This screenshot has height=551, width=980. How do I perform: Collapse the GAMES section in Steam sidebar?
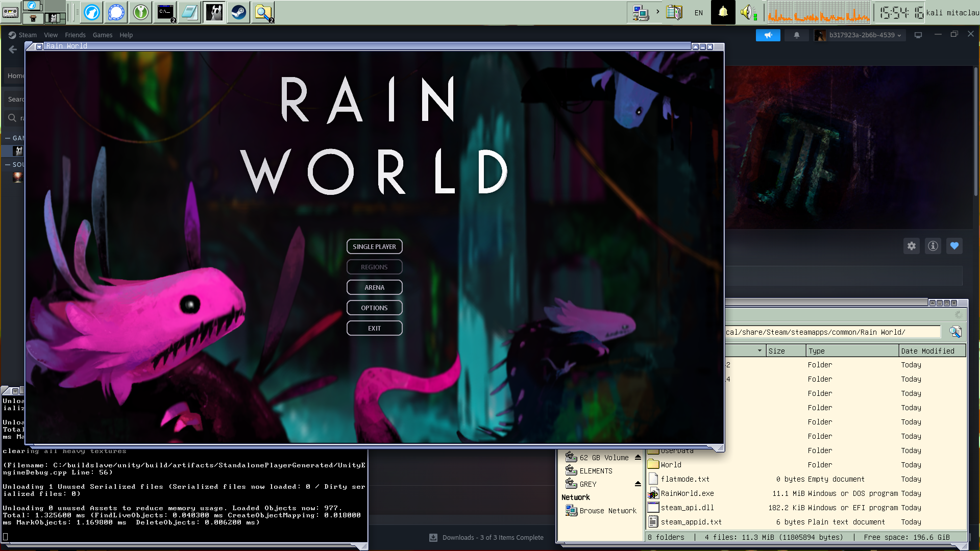point(8,138)
